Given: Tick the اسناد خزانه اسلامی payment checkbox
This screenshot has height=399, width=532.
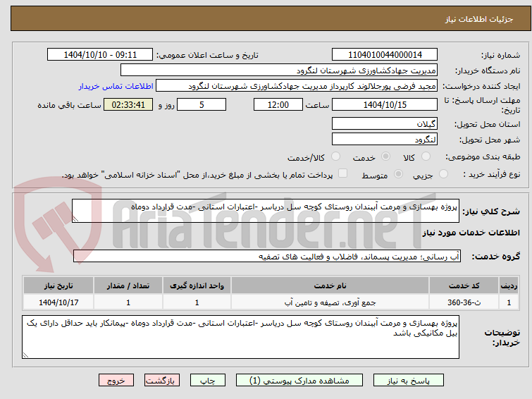Looking at the screenshot, I should coord(343,173).
